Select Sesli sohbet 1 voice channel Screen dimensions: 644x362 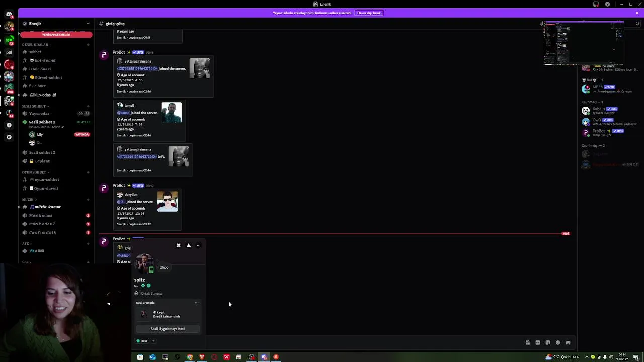(x=56, y=122)
